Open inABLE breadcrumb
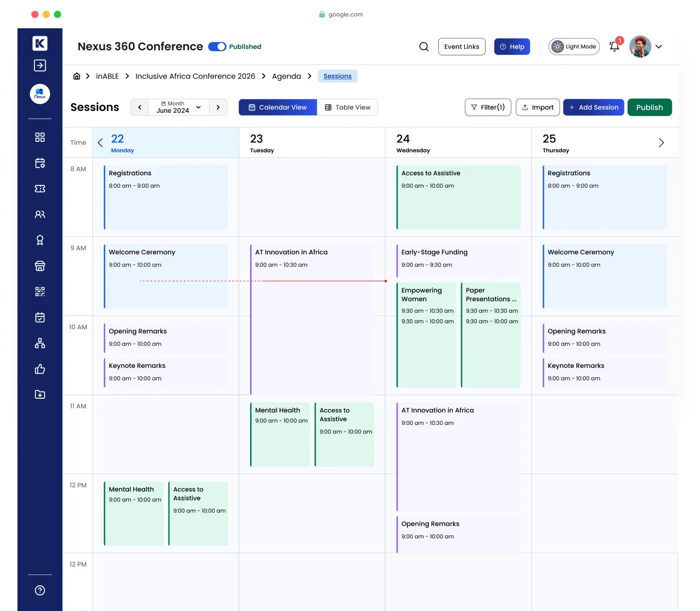Image resolution: width=700 pixels, height=611 pixels. [x=107, y=76]
